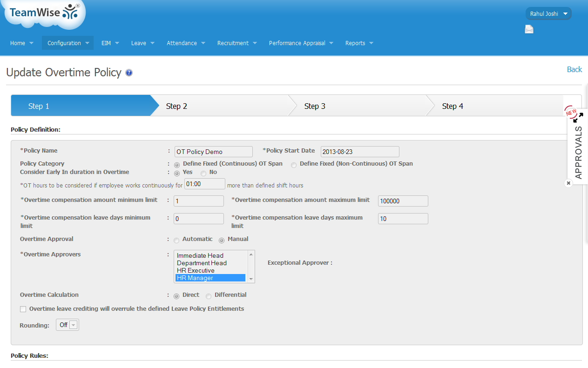The width and height of the screenshot is (588, 368).
Task: Select Department Head in approvers list
Action: 202,263
